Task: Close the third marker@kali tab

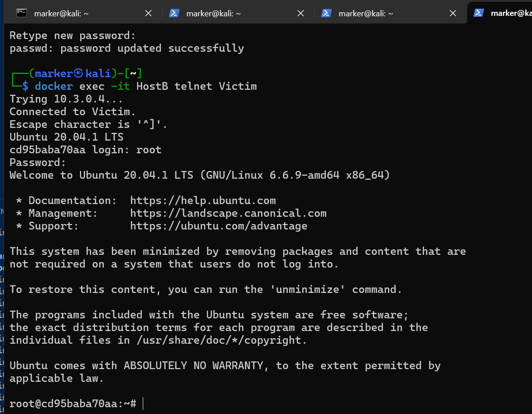Action: coord(453,14)
